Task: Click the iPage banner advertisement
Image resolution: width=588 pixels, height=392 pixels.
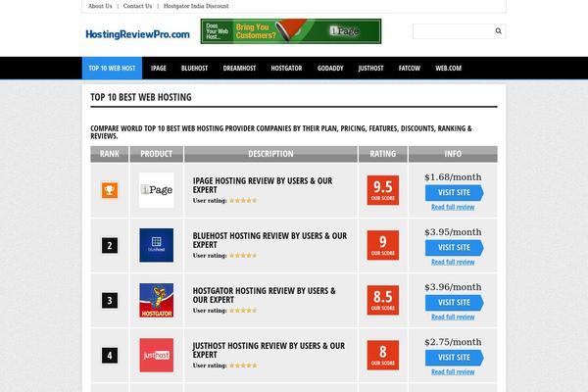Action: tap(291, 31)
